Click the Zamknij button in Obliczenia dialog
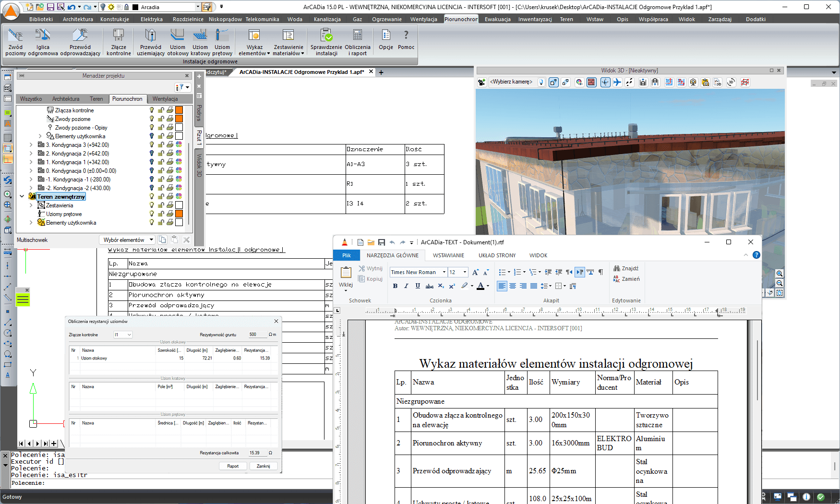The image size is (840, 504). coord(263,466)
